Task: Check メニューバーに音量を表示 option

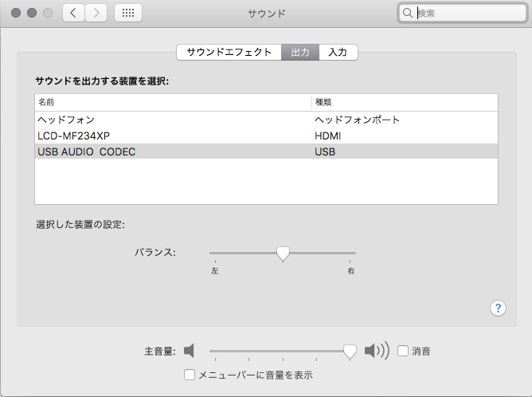Action: [x=190, y=375]
